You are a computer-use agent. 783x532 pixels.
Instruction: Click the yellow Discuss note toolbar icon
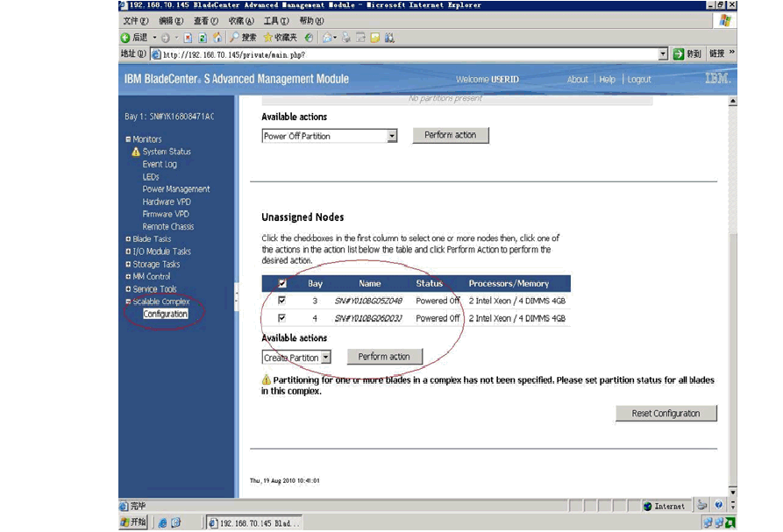pyautogui.click(x=375, y=38)
